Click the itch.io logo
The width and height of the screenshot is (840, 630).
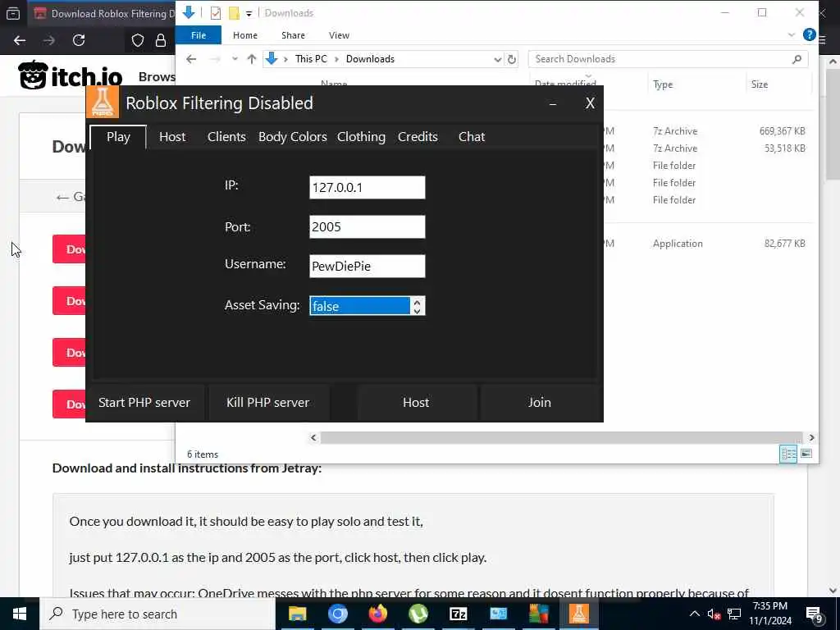coord(71,75)
